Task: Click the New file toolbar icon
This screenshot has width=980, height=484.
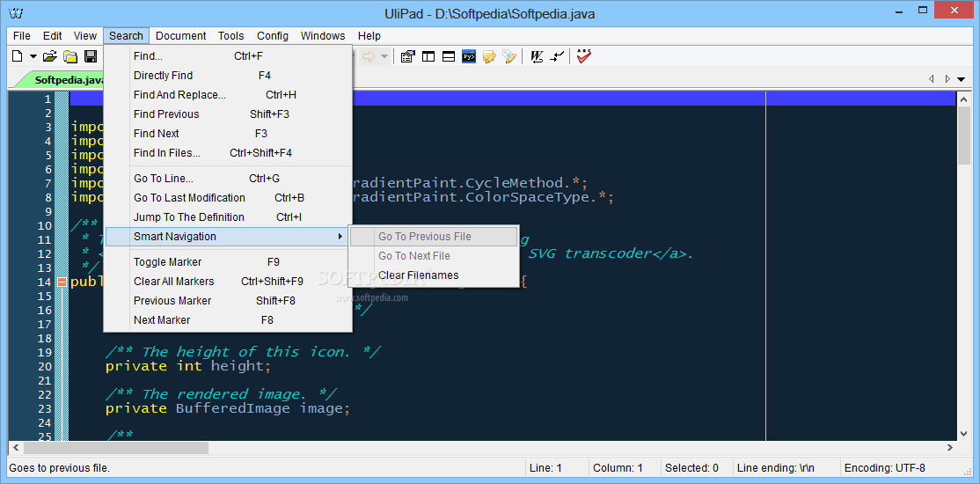Action: pyautogui.click(x=18, y=57)
